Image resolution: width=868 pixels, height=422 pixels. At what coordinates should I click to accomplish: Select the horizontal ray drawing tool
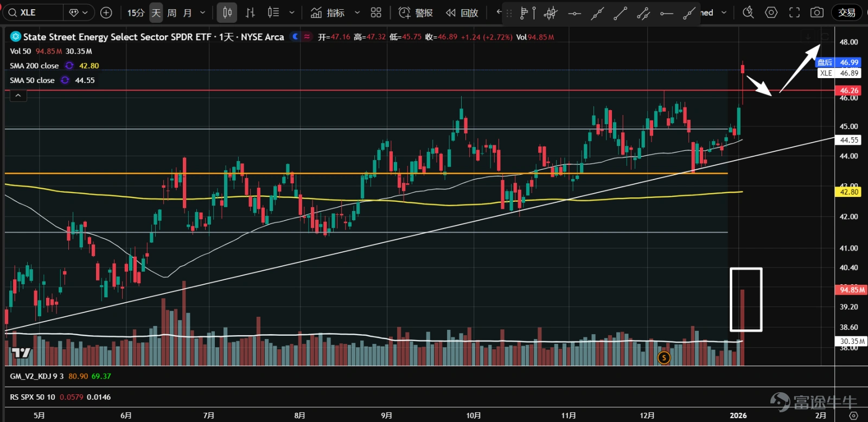(x=666, y=13)
